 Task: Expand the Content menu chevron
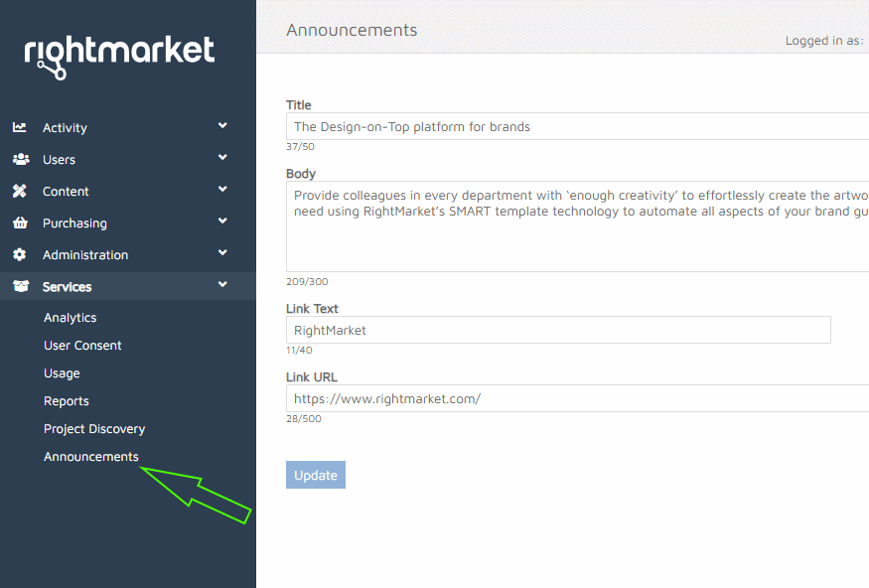(222, 190)
